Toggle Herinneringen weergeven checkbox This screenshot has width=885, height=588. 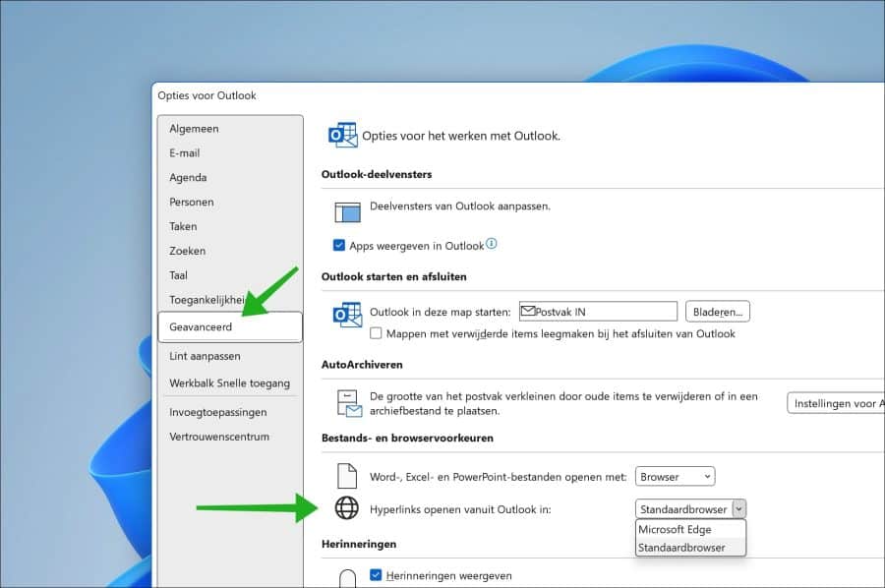(x=376, y=575)
